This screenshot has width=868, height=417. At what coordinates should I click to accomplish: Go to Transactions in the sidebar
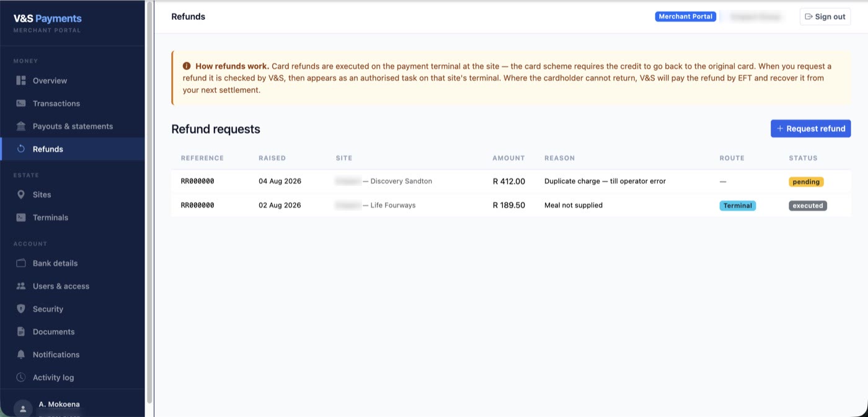pyautogui.click(x=73, y=103)
